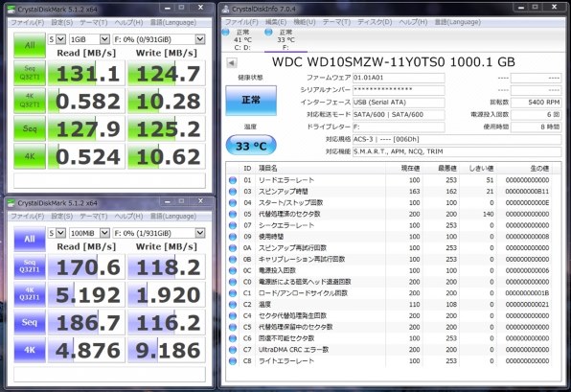Open test count dropdown in bottom CrystalDiskMark

coord(57,233)
